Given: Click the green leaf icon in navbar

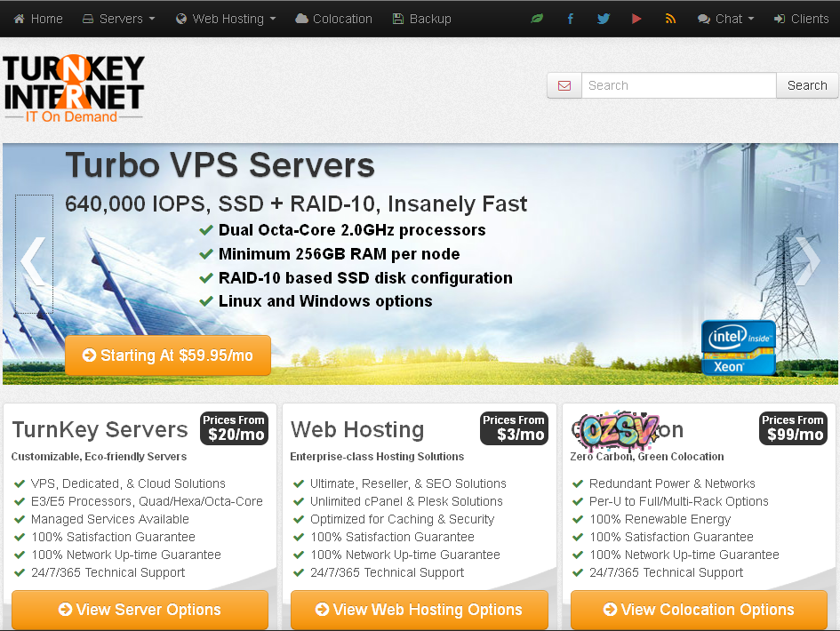Looking at the screenshot, I should [x=537, y=19].
